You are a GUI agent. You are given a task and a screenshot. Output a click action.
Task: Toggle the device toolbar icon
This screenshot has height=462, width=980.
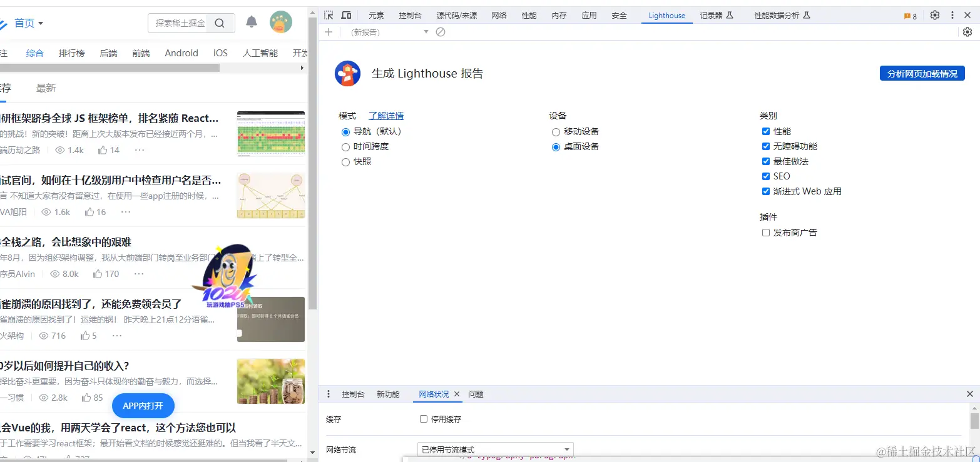coord(346,16)
